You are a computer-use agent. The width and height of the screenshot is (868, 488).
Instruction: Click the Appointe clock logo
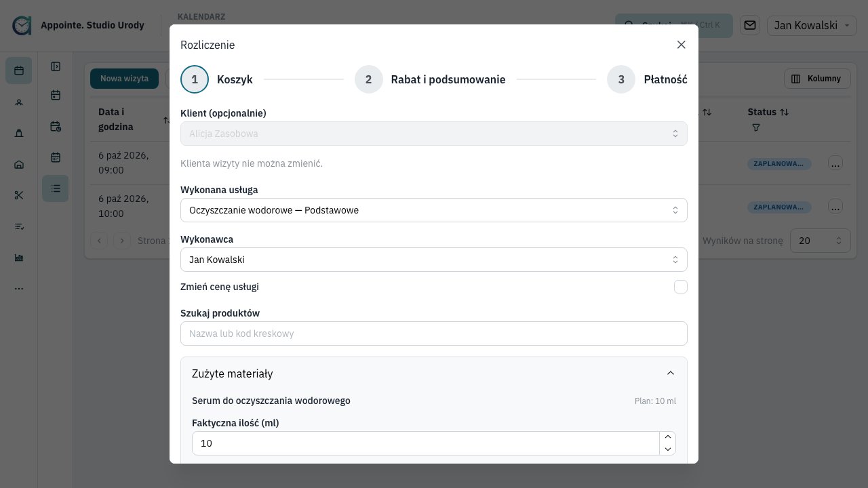pyautogui.click(x=22, y=26)
